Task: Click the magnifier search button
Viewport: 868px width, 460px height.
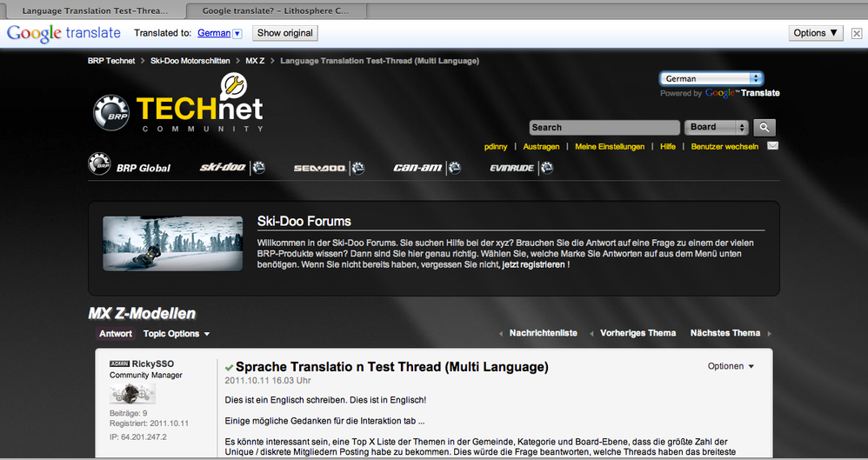Action: (x=765, y=127)
